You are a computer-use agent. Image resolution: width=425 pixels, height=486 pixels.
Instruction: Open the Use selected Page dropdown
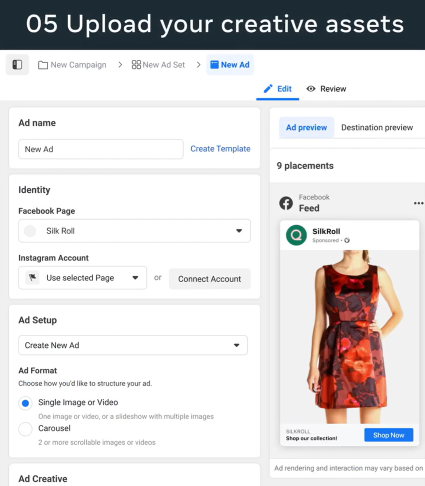click(x=82, y=278)
